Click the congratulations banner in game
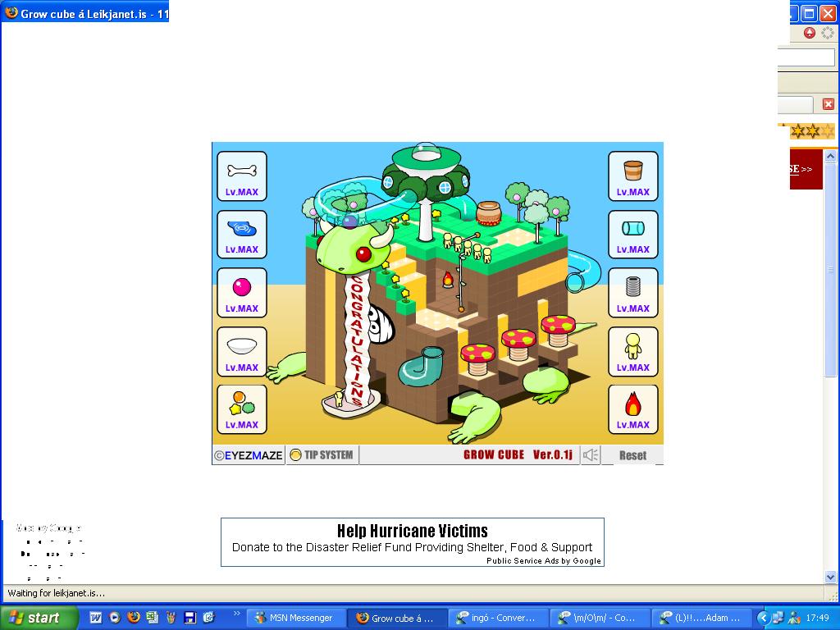 pos(356,340)
